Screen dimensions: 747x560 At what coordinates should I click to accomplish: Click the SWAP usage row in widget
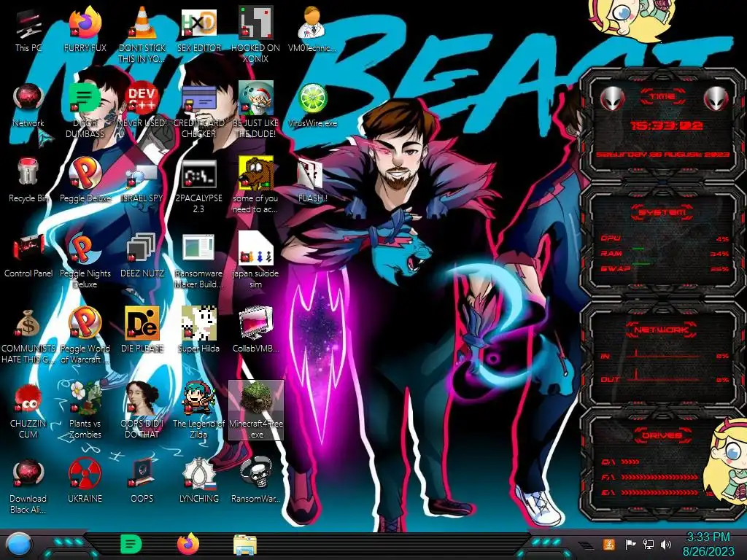pos(665,268)
